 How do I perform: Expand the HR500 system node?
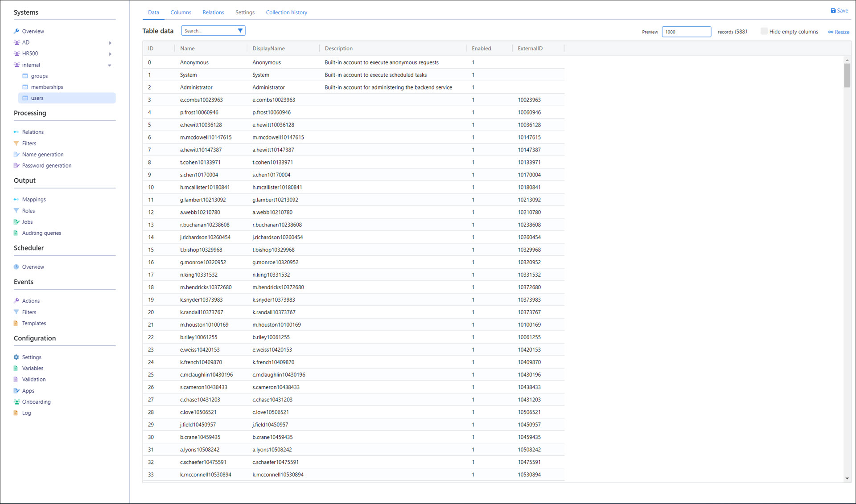[110, 54]
